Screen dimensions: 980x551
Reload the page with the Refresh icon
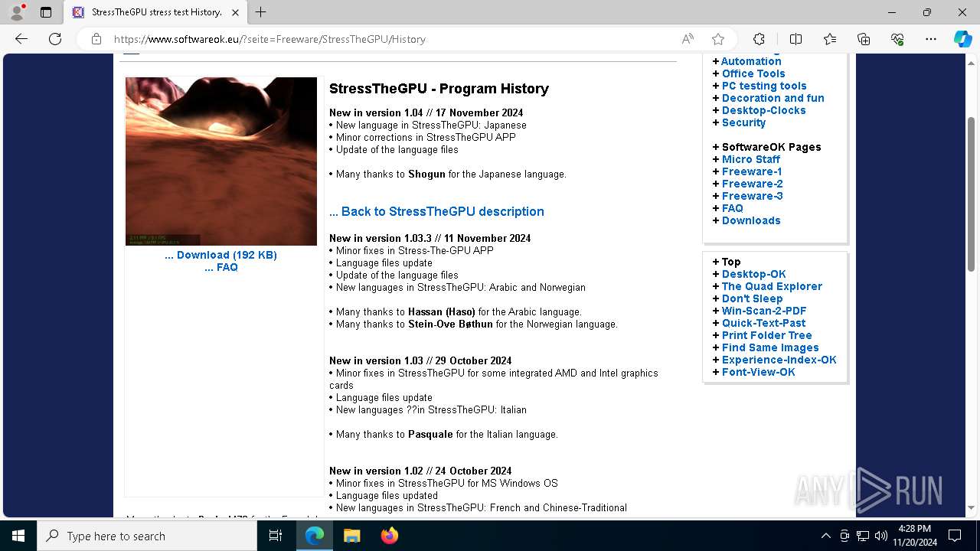tap(55, 39)
